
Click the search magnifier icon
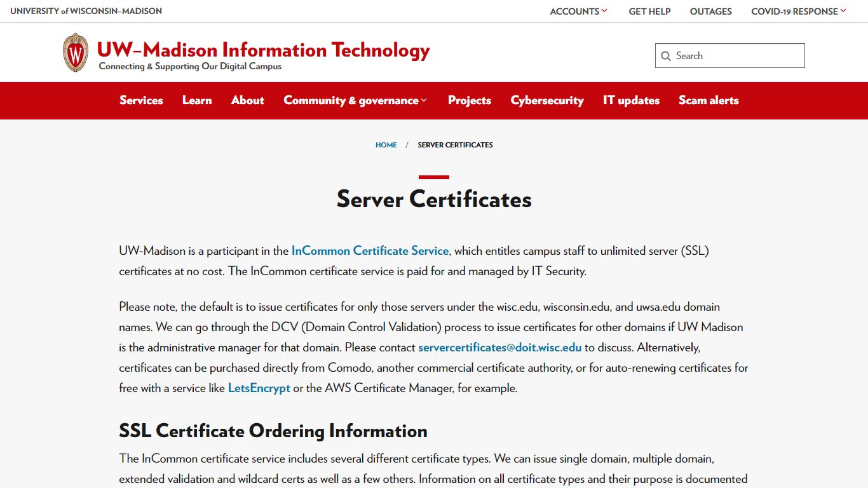[666, 56]
